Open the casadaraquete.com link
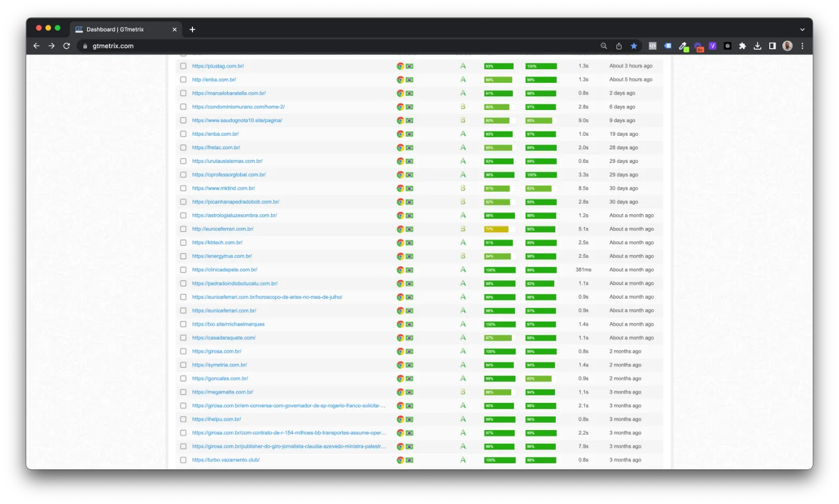839x504 pixels. pos(224,338)
